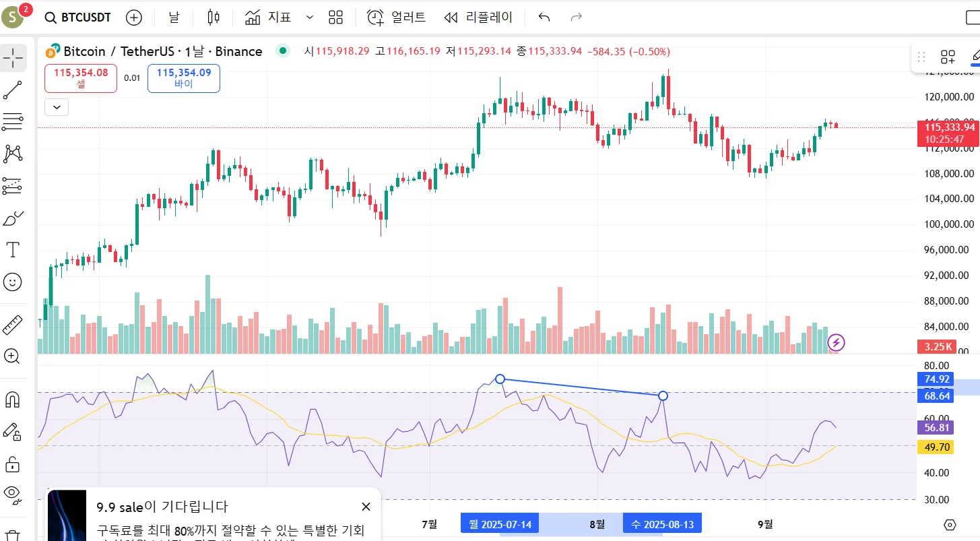980x541 pixels.
Task: Open the emoji icons tool
Action: pyautogui.click(x=13, y=282)
